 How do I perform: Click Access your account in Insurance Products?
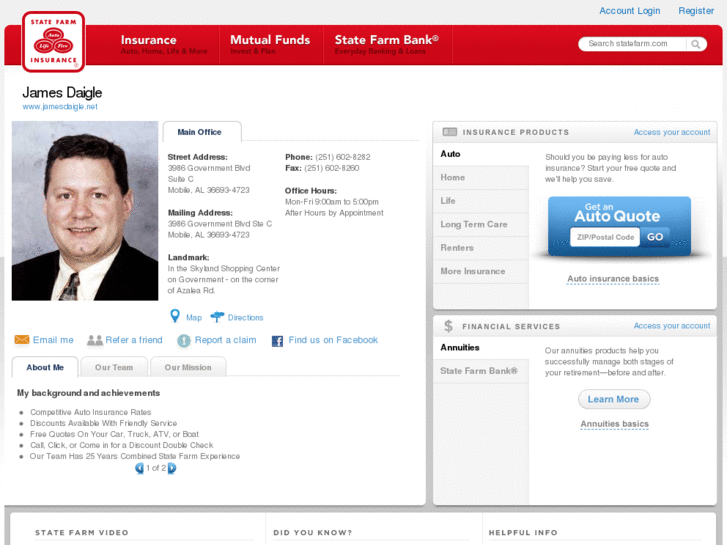coord(672,132)
